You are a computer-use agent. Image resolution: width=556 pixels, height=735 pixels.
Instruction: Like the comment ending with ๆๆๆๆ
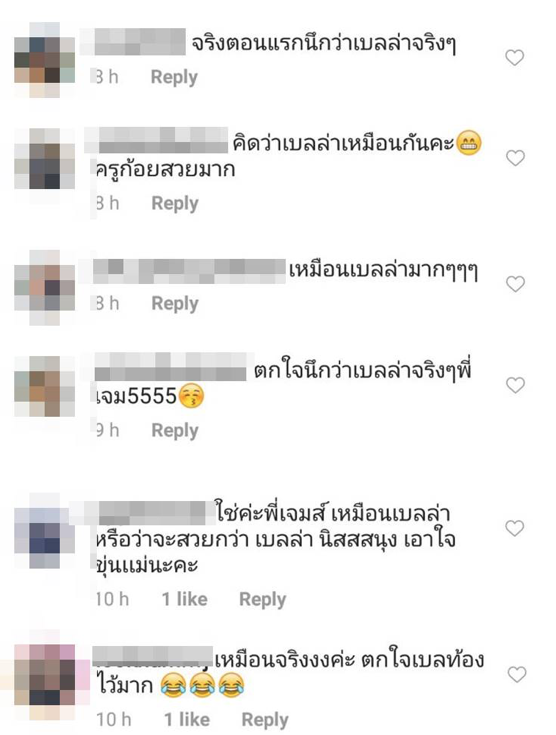(x=516, y=284)
